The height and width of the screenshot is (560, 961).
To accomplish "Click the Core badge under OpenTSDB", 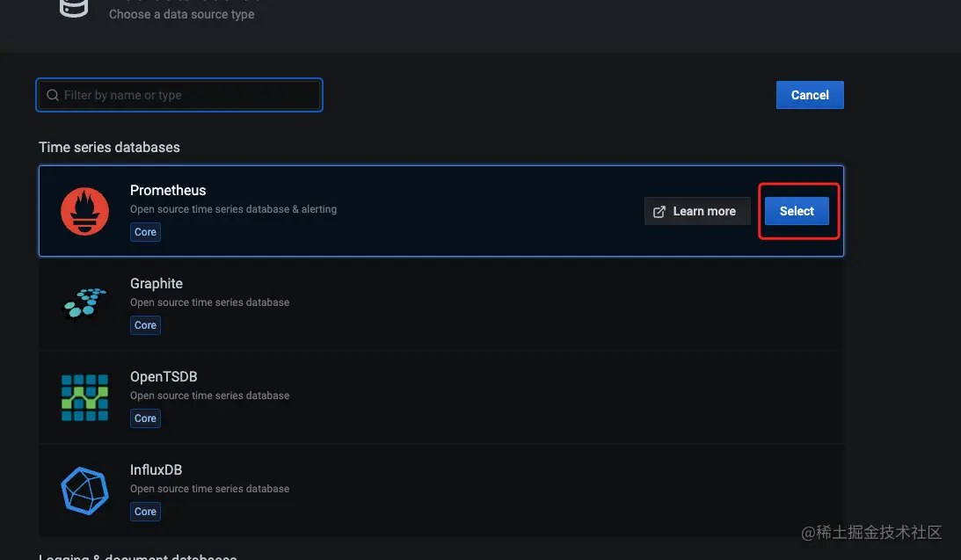I will (145, 418).
